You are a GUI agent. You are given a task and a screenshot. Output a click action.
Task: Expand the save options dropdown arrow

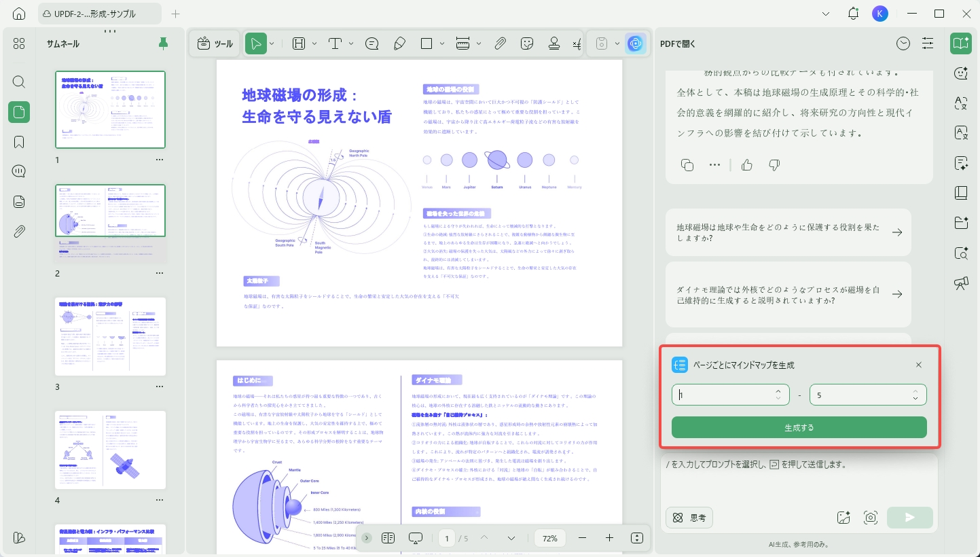click(617, 43)
